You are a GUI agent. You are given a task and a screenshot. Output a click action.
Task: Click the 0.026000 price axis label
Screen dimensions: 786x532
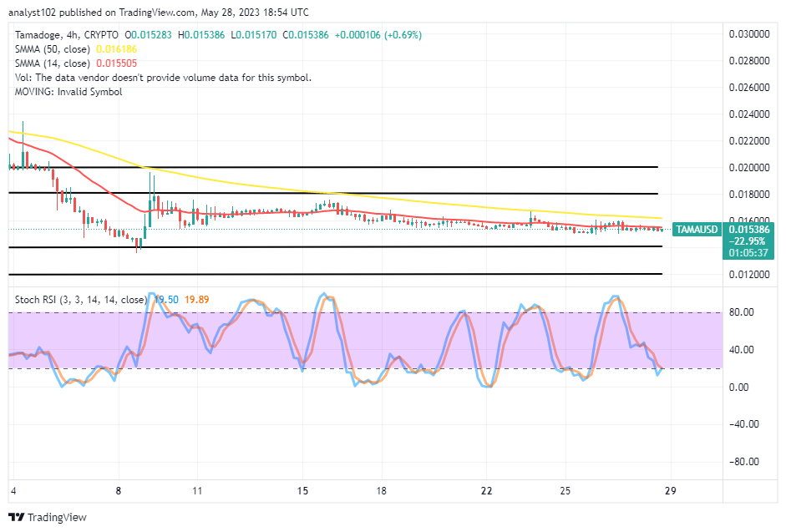pyautogui.click(x=749, y=87)
